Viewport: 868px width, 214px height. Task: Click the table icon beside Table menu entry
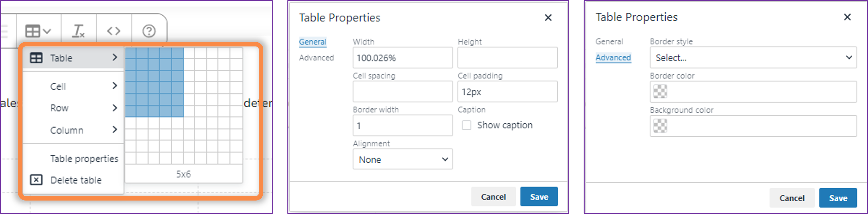point(36,58)
